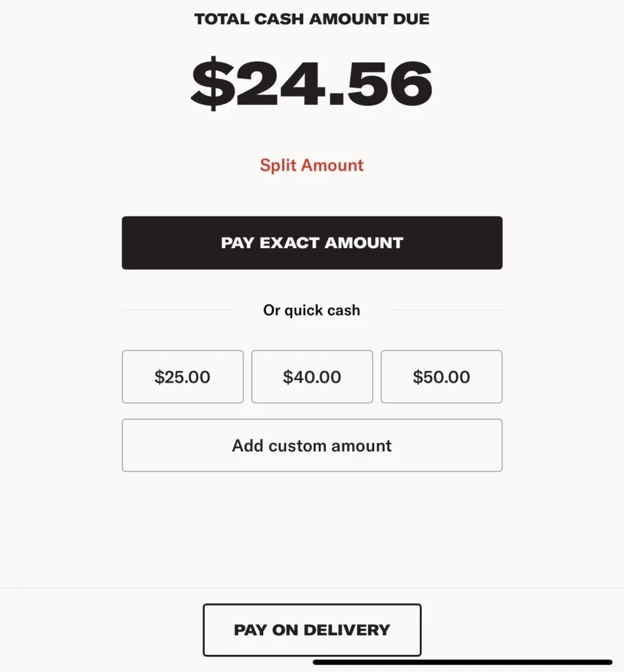
Task: Tender forty dollars via quick cash
Action: tap(312, 377)
